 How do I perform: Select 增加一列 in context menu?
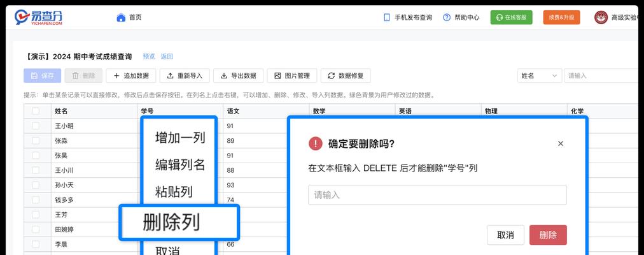[x=180, y=138]
